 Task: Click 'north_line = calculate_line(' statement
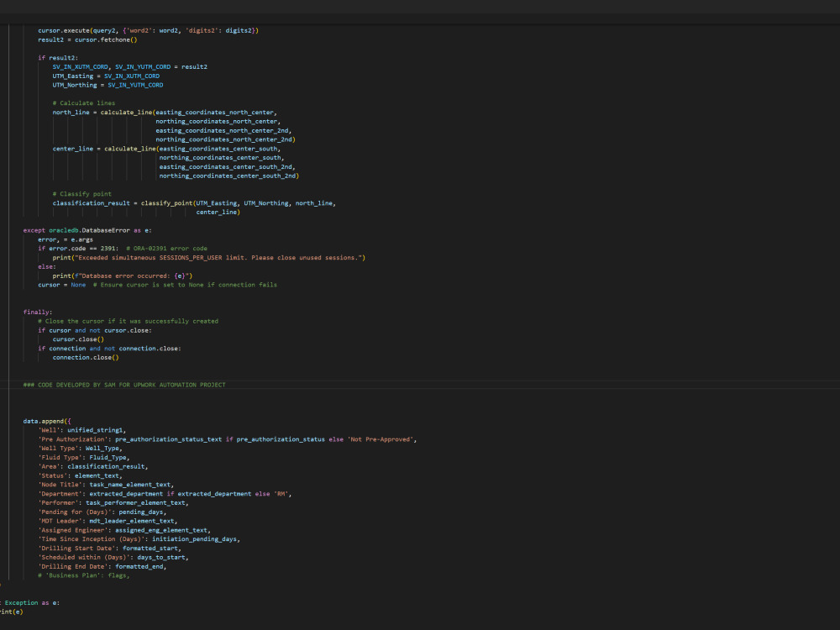point(165,113)
